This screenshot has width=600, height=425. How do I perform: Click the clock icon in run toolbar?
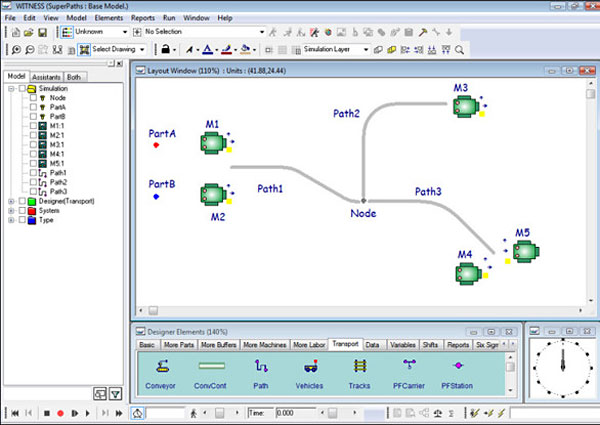click(x=137, y=413)
